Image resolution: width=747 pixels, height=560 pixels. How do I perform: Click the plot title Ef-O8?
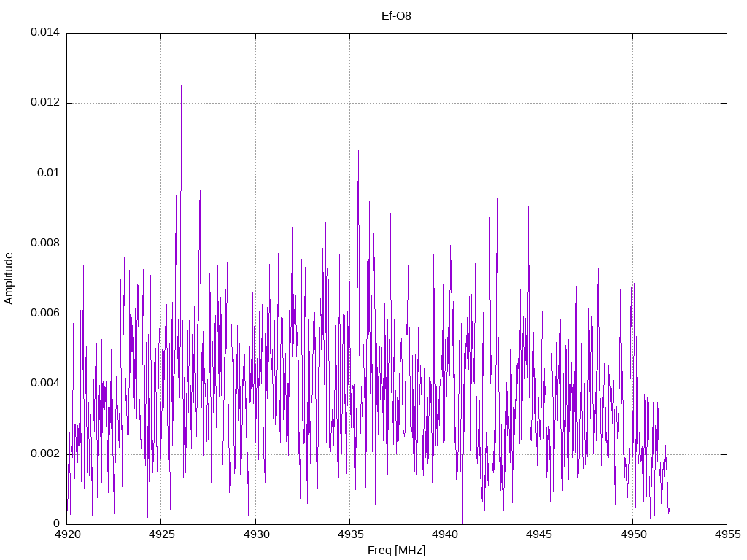(x=396, y=16)
